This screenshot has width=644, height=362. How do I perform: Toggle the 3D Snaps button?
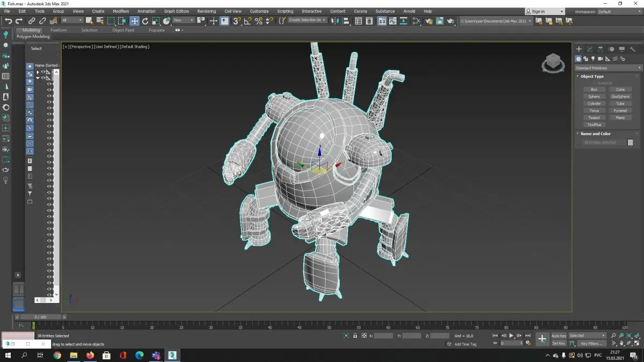point(236,21)
